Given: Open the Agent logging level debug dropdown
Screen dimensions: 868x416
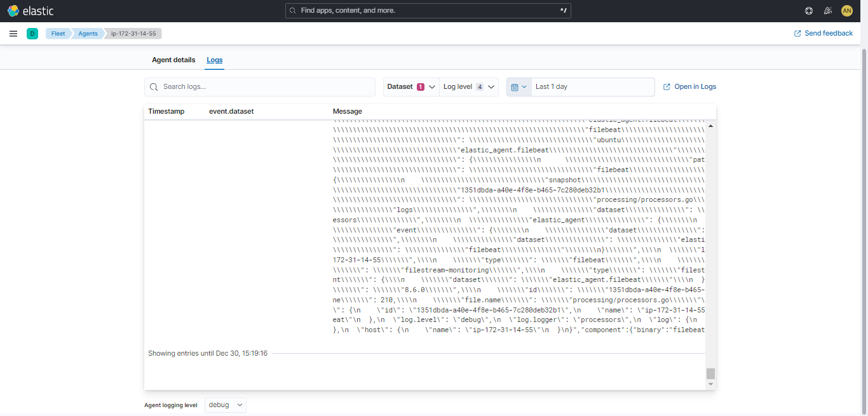Looking at the screenshot, I should pyautogui.click(x=226, y=405).
